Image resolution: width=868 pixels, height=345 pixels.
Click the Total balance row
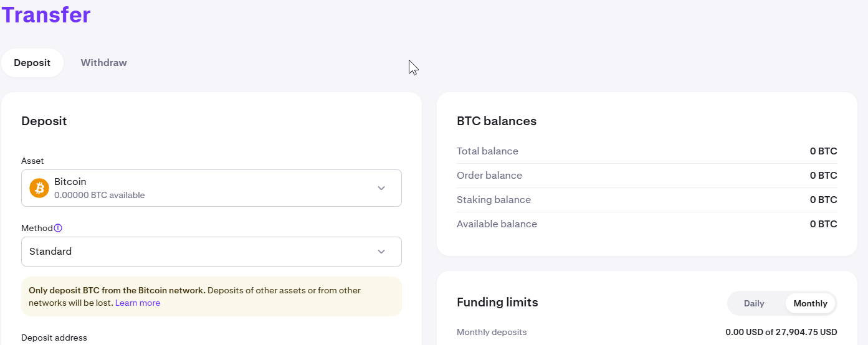[647, 151]
